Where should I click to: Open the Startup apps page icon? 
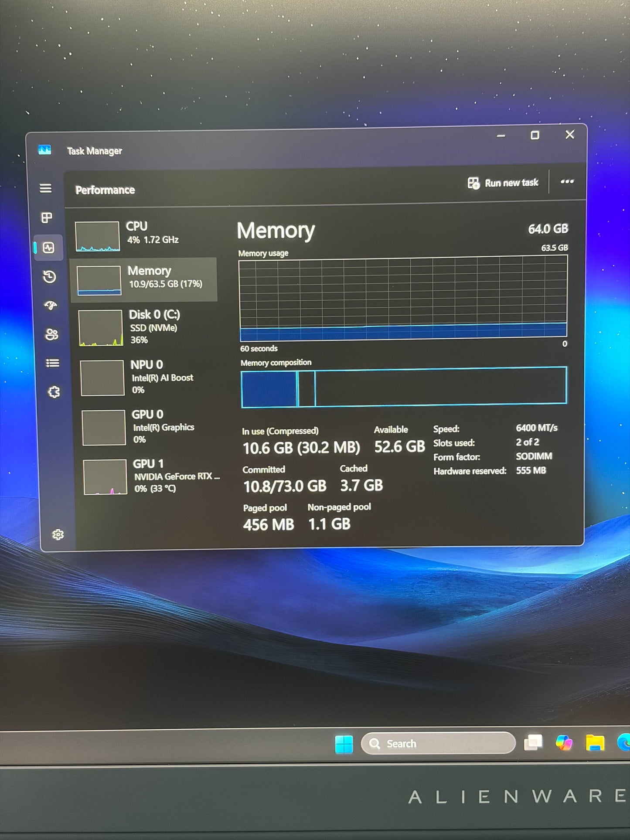51,305
